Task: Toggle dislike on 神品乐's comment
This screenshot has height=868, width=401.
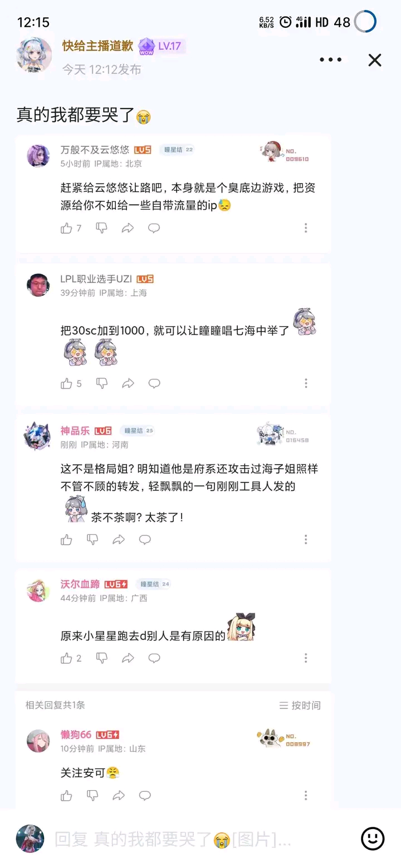Action: [x=92, y=540]
